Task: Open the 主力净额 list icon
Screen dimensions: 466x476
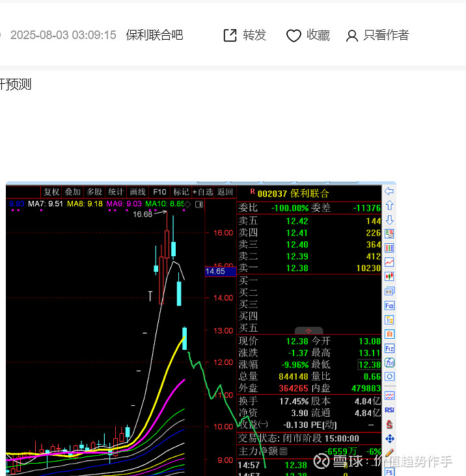Action: pyautogui.click(x=283, y=451)
